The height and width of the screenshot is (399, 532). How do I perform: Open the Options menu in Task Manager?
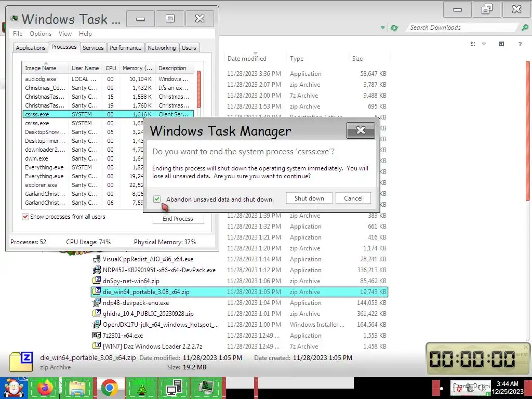[41, 34]
